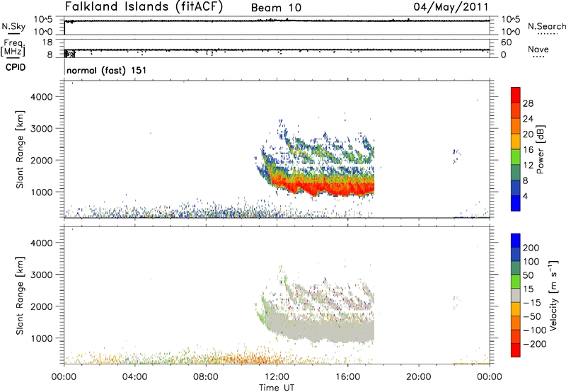Click the left '10^5' noise axis tick
Screen dimensions: 566x392
[43, 19]
